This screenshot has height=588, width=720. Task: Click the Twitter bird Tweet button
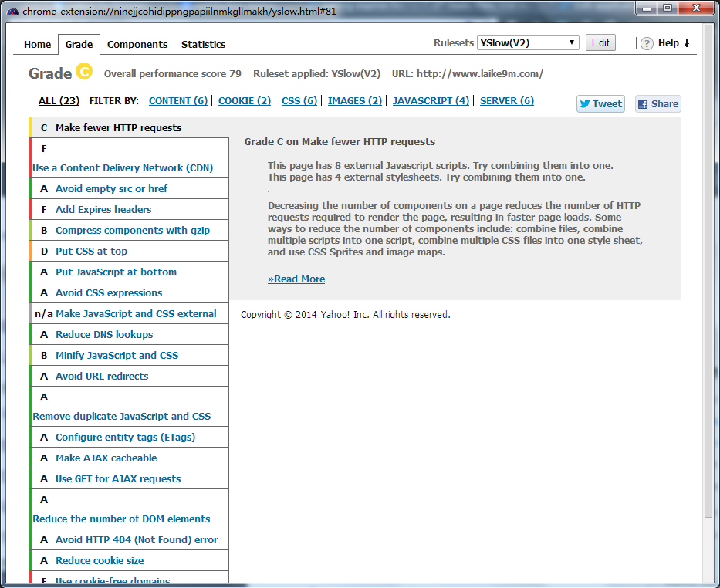click(600, 103)
